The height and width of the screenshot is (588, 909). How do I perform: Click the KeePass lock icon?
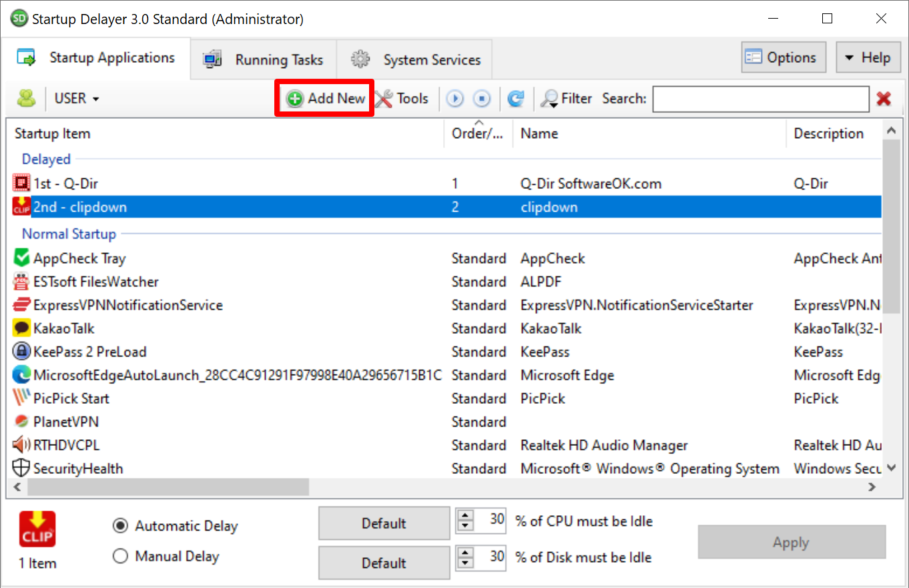(21, 352)
